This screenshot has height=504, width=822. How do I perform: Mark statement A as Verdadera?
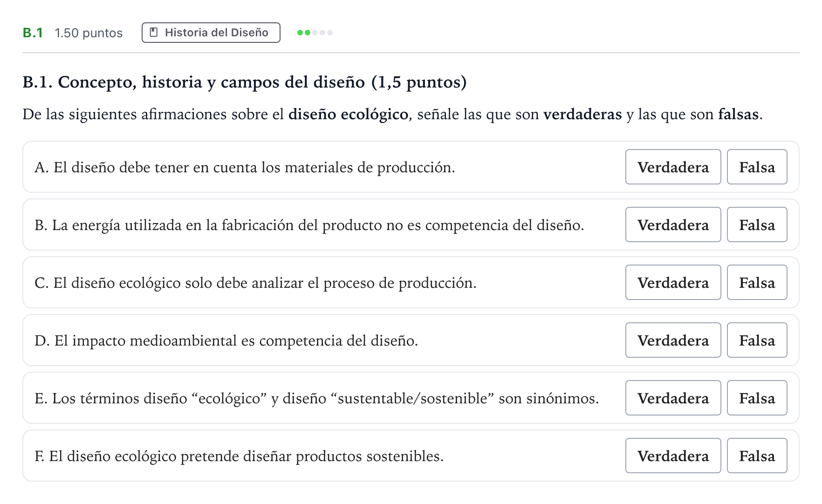[673, 167]
